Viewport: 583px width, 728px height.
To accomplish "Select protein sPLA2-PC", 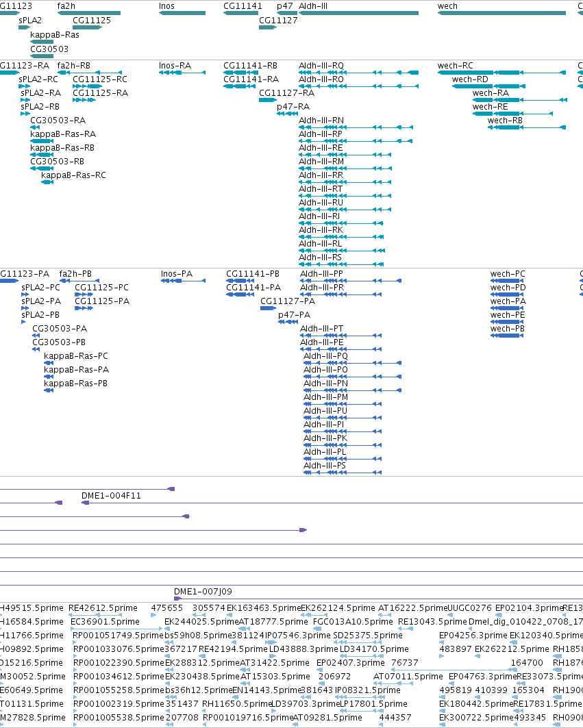I will point(41,288).
